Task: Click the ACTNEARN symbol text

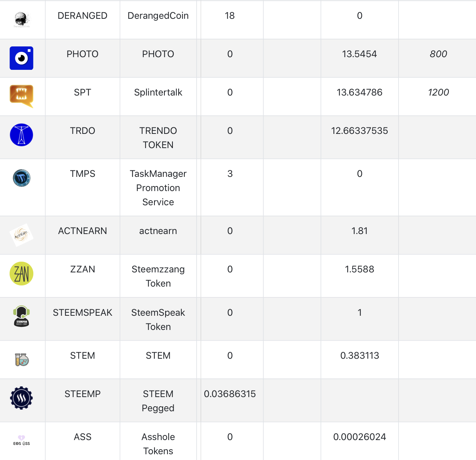Action: click(82, 231)
